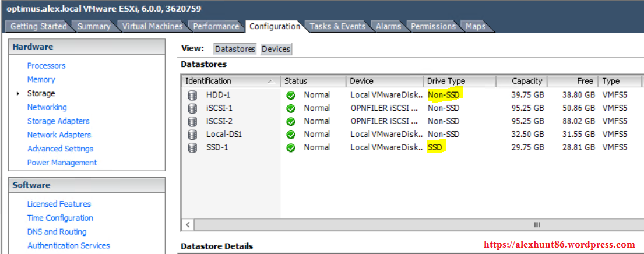Switch to the Devices view button

276,49
